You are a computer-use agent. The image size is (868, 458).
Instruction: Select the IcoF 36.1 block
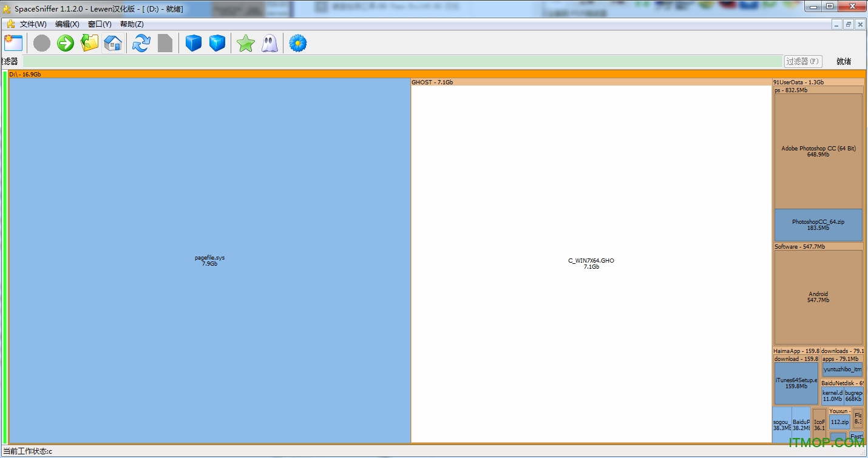pos(819,425)
